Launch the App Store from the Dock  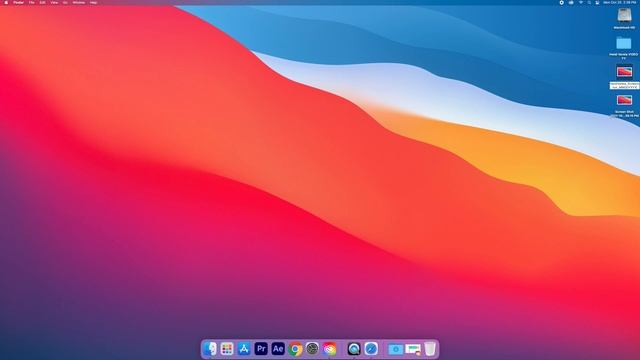coord(244,349)
